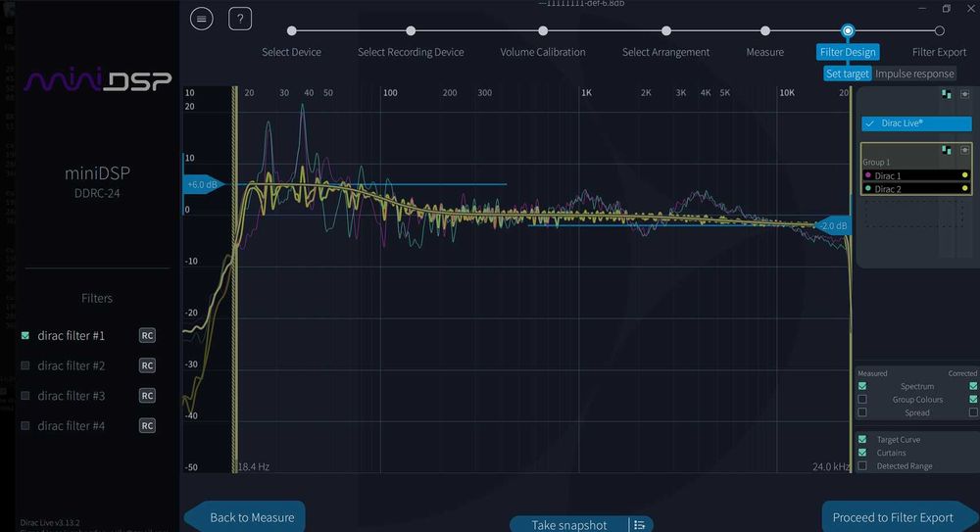Click Back to Measure button

(244, 517)
